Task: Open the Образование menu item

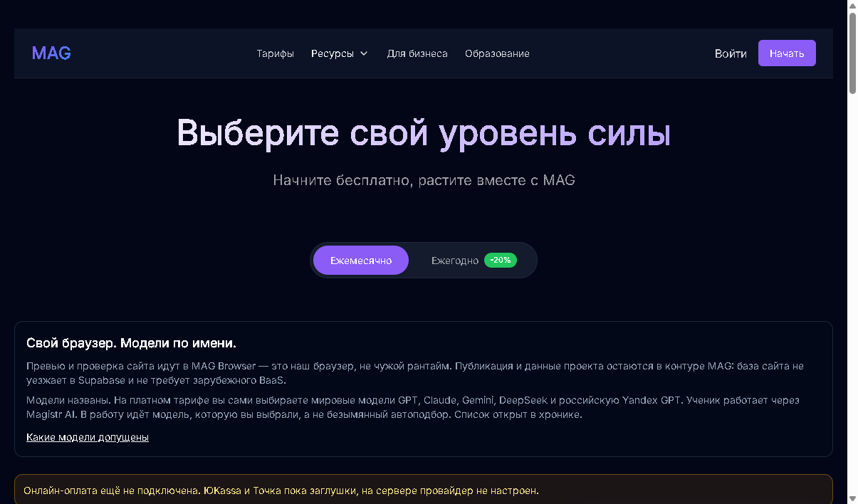Action: click(497, 53)
